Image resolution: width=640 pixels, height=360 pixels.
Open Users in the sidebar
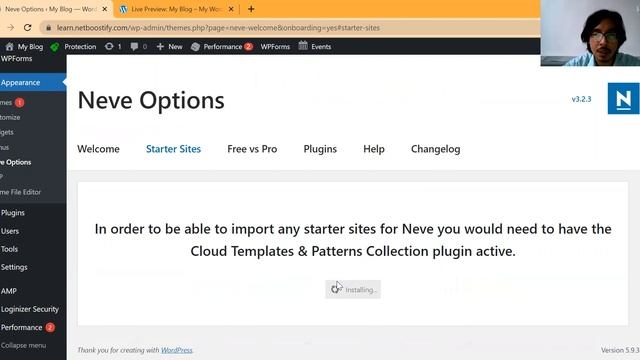(10, 231)
